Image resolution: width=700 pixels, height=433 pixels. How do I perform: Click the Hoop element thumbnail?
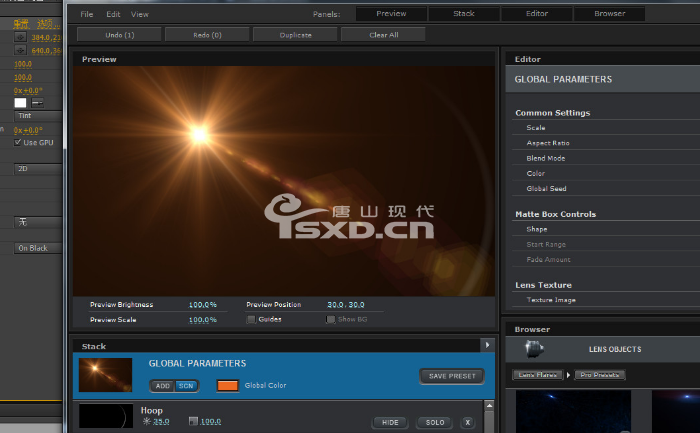(x=106, y=416)
